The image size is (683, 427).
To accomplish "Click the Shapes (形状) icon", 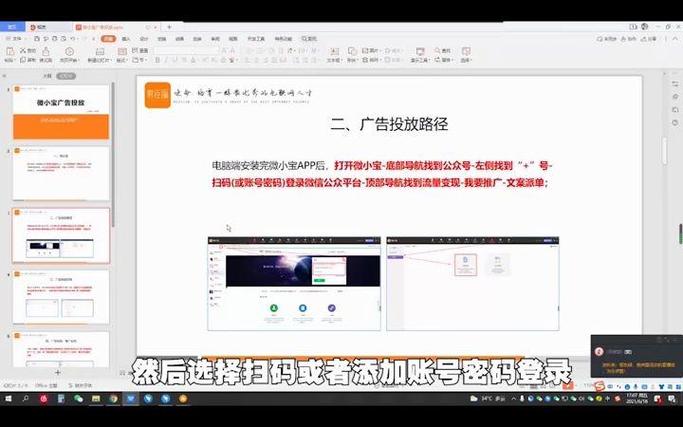I will pos(352,51).
